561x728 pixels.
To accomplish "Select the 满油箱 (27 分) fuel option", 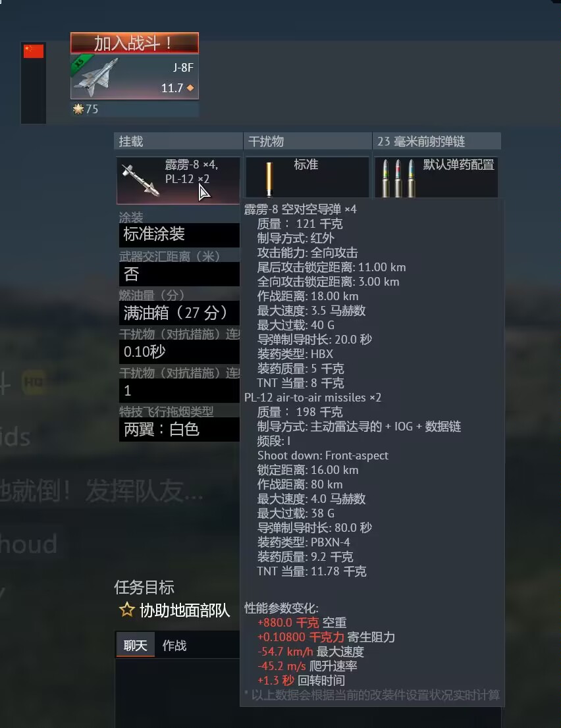I will pyautogui.click(x=179, y=313).
